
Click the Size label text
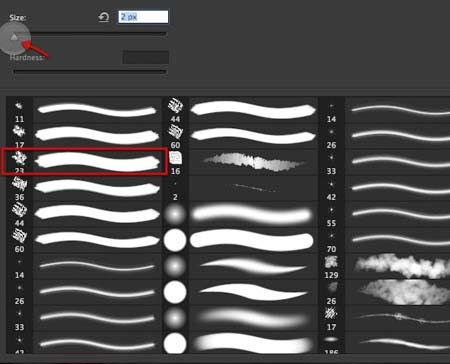click(18, 18)
